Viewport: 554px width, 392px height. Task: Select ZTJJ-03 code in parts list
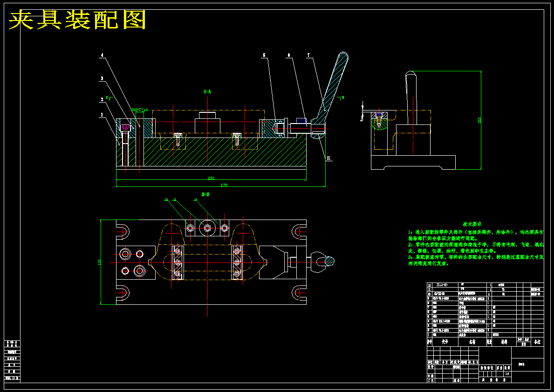(442, 284)
